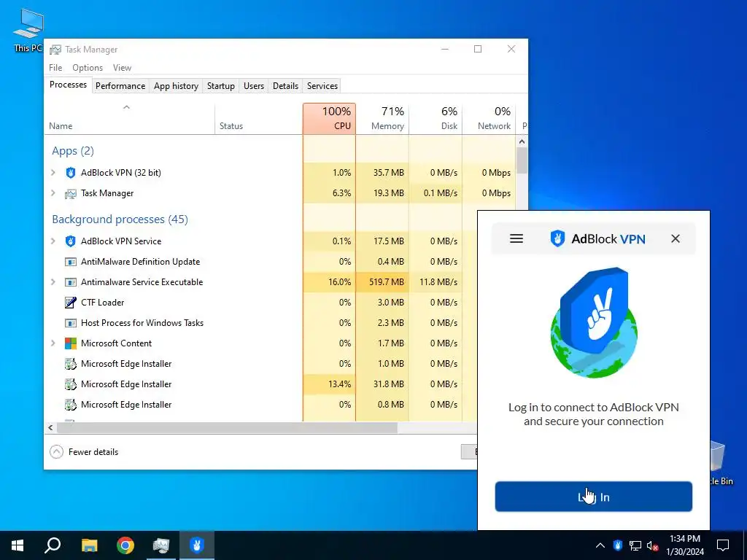The width and height of the screenshot is (747, 560).
Task: Expand the Task Manager app entry
Action: coord(53,192)
